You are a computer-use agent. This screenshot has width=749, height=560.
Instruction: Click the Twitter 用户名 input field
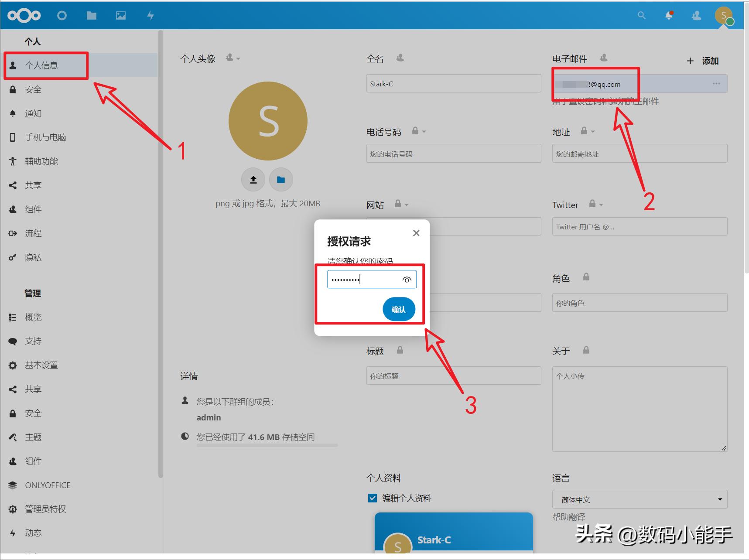pyautogui.click(x=640, y=226)
